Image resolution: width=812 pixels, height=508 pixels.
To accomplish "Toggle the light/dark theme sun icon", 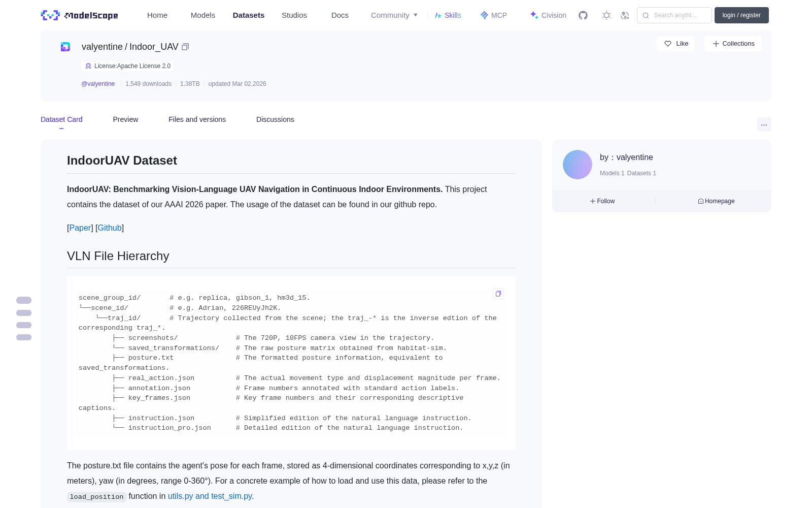I will tap(606, 15).
